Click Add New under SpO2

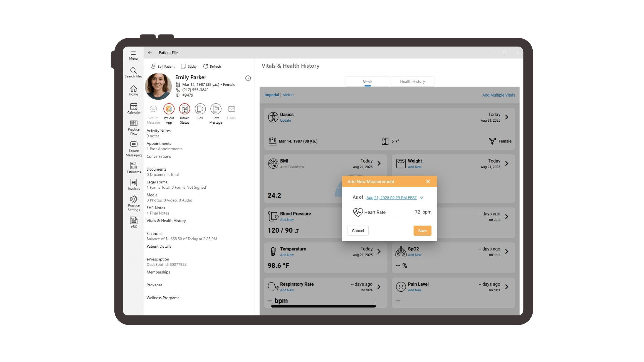pos(415,255)
